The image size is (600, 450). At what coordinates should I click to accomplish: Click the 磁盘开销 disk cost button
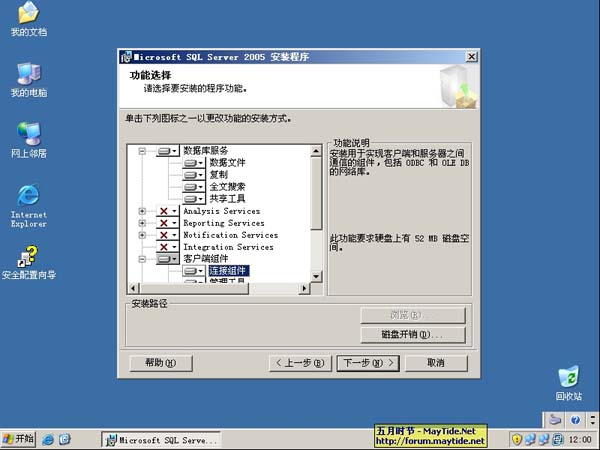pyautogui.click(x=413, y=334)
